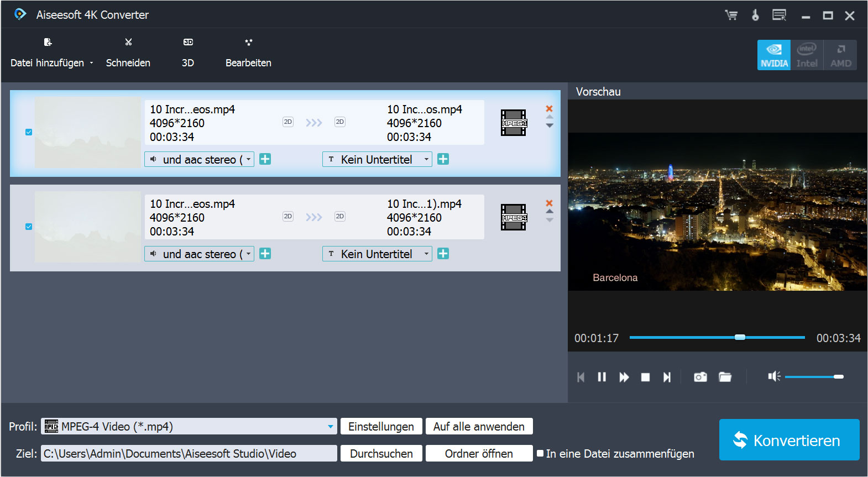Click Datei hinzufügen toolbar button

(48, 53)
